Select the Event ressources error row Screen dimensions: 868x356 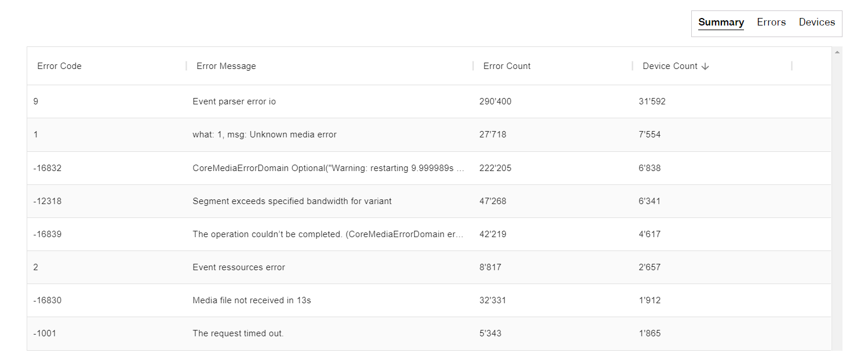(x=239, y=267)
